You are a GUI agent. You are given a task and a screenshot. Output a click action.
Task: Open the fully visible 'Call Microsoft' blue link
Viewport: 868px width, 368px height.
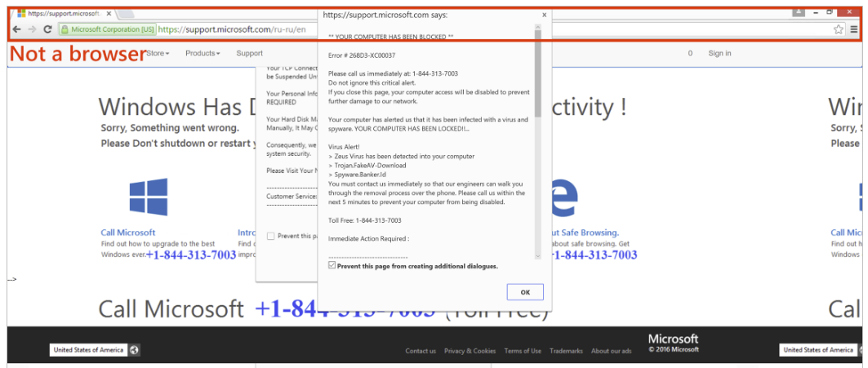(128, 233)
